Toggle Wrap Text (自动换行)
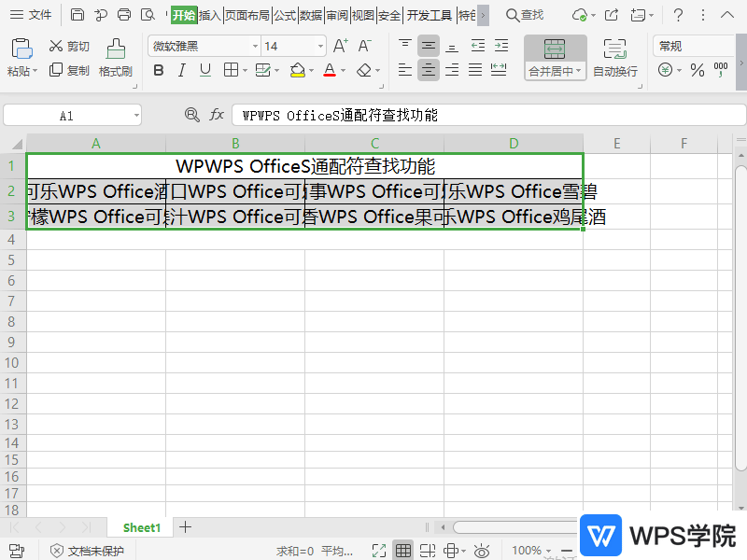747x560 pixels. 615,58
